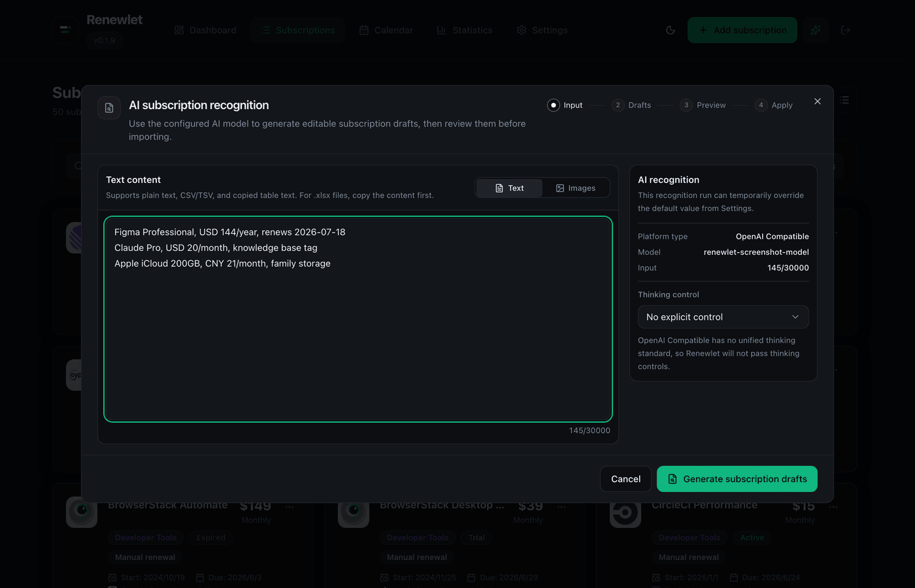Click Developer Tools tag on BrowserStack Automate
915x588 pixels.
tap(146, 538)
